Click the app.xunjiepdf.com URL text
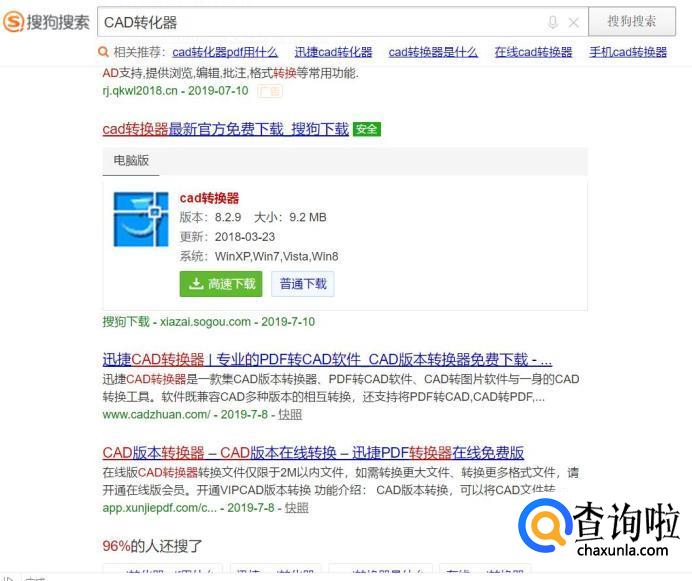Viewport: 692px width, 581px height. [159, 508]
